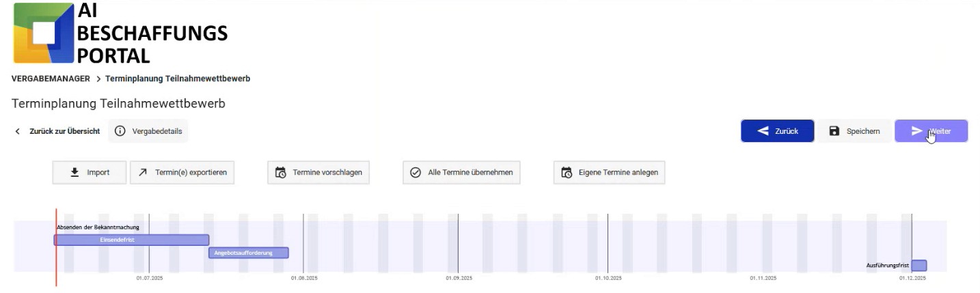Screen dimensions: 980x293
Task: Open VERGABEMANAGER breadcrumb link
Action: tap(51, 79)
